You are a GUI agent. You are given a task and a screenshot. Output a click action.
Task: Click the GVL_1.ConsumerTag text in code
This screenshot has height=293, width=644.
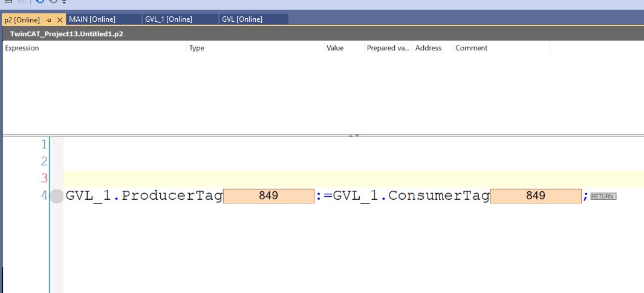click(x=411, y=196)
